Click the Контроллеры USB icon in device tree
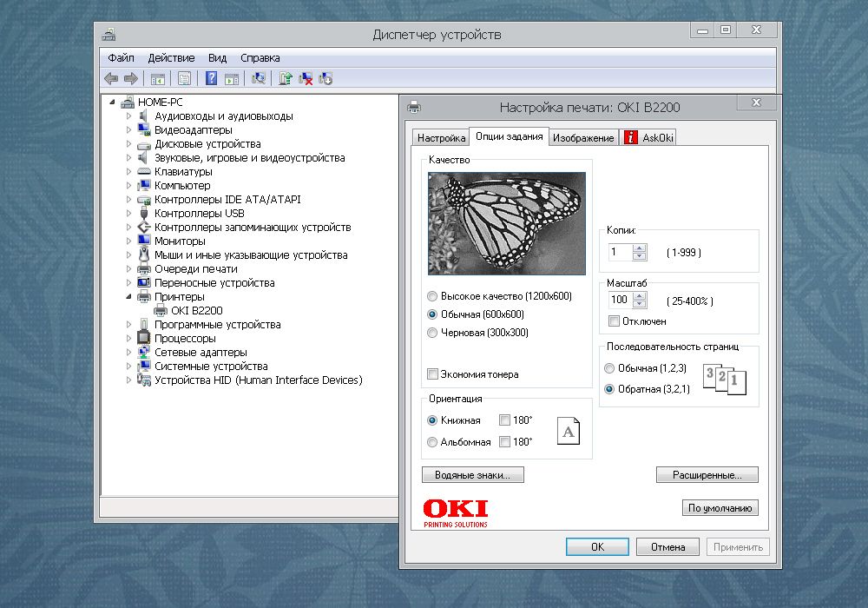The image size is (868, 608). pyautogui.click(x=144, y=213)
